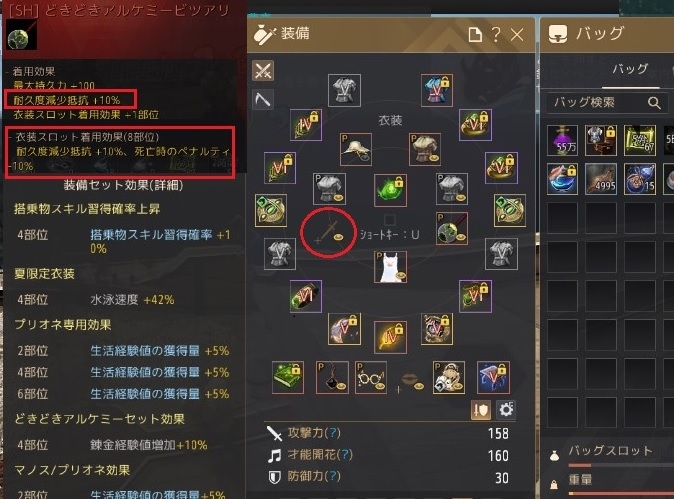The height and width of the screenshot is (499, 674).
Task: Click the バッグスロット capacity bar
Action: 621,465
